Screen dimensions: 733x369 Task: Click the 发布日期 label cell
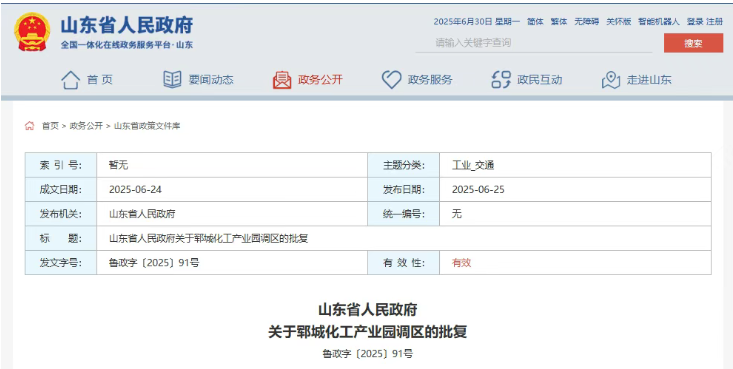pos(403,189)
